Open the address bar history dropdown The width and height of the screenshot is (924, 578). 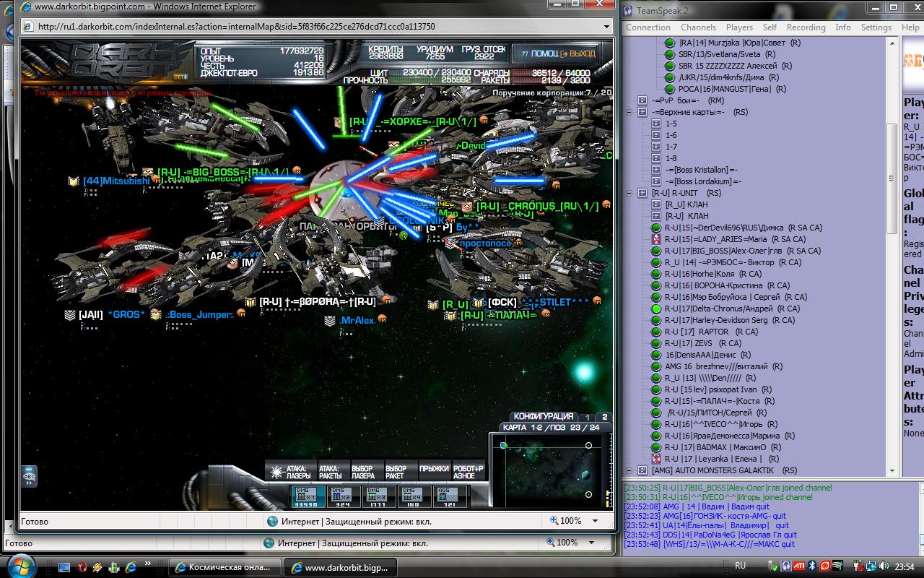(607, 27)
